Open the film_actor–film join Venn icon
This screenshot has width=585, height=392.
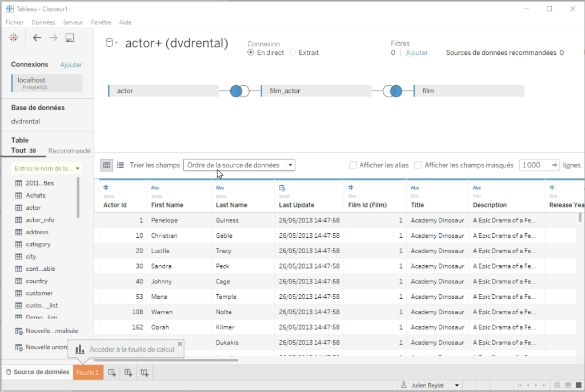(x=392, y=91)
